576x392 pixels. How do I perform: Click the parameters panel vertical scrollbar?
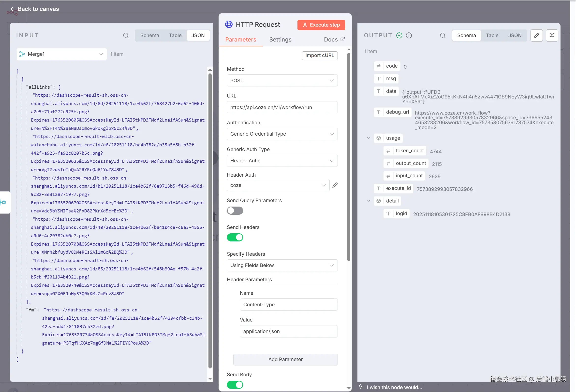coord(348,156)
